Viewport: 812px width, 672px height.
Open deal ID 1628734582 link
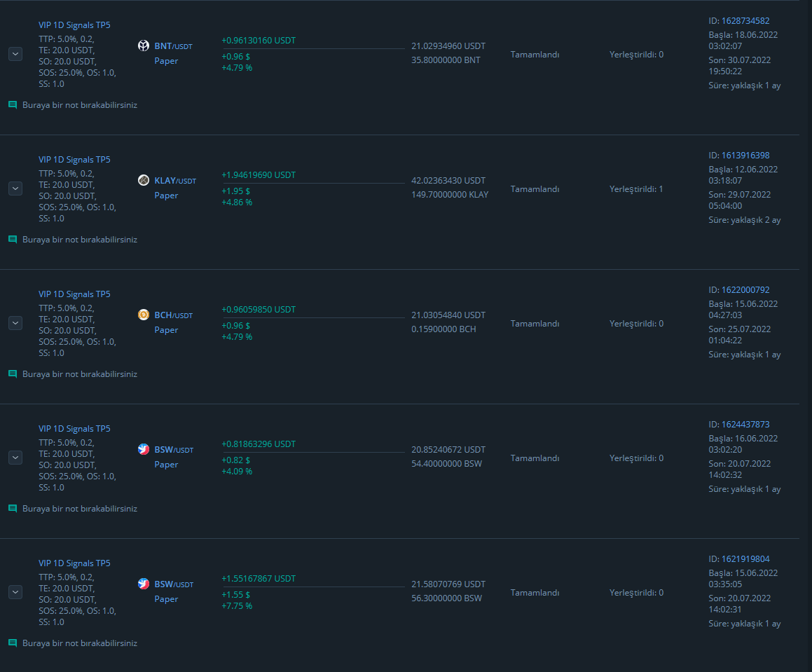745,21
